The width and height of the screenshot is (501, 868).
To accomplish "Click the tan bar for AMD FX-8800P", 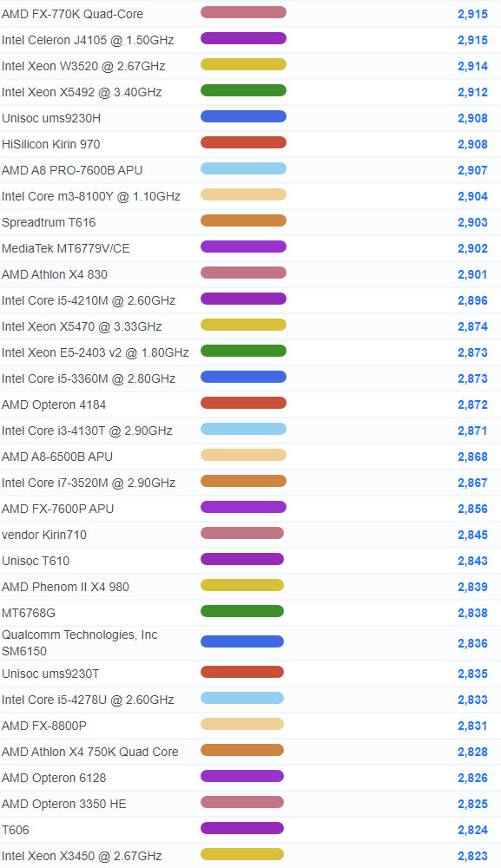I will pos(242,724).
